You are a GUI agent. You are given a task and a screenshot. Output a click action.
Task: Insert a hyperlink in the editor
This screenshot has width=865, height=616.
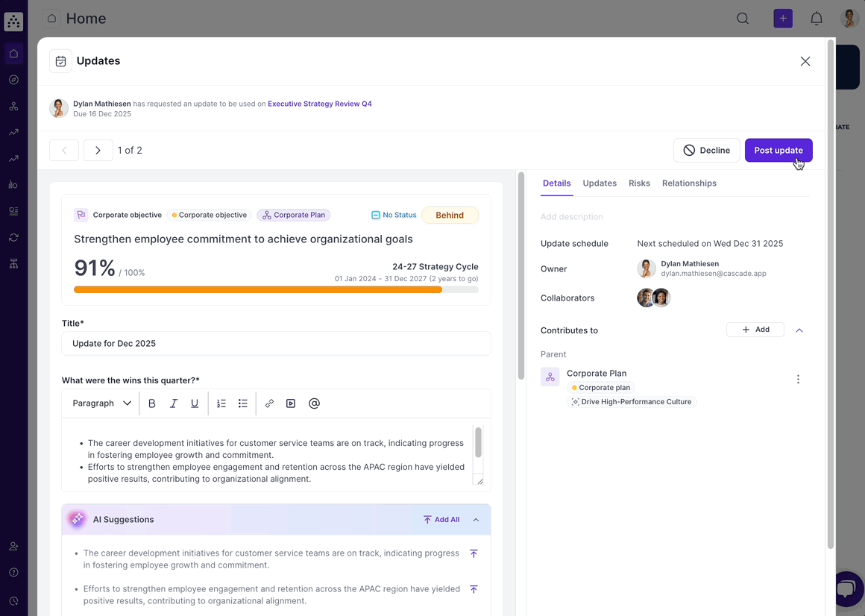point(269,403)
